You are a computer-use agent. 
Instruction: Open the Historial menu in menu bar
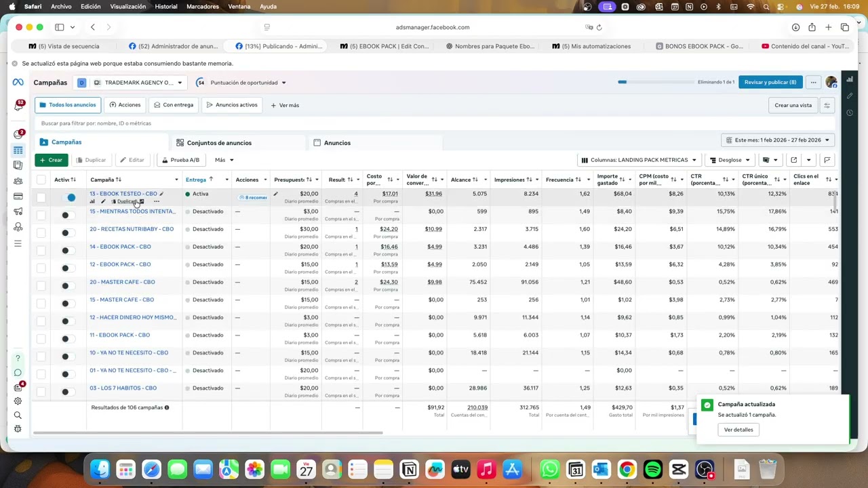pyautogui.click(x=166, y=6)
